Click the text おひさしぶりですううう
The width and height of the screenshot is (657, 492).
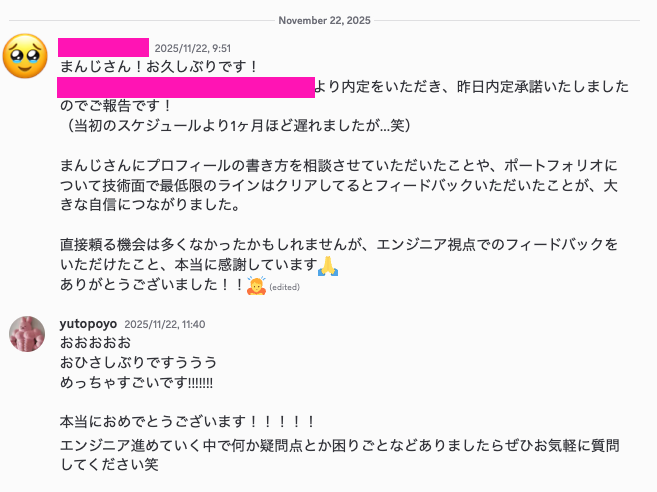[x=138, y=362]
